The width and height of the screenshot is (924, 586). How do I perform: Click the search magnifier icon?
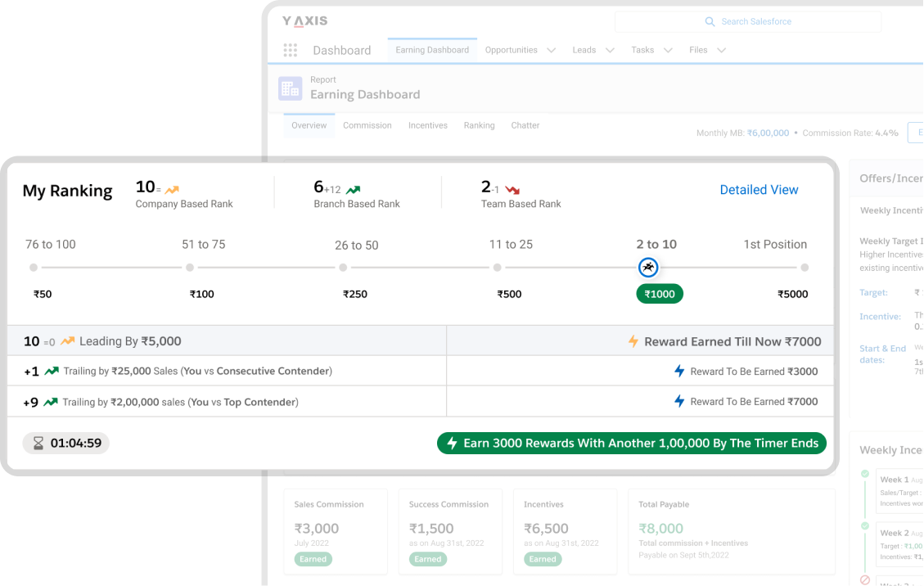(710, 22)
